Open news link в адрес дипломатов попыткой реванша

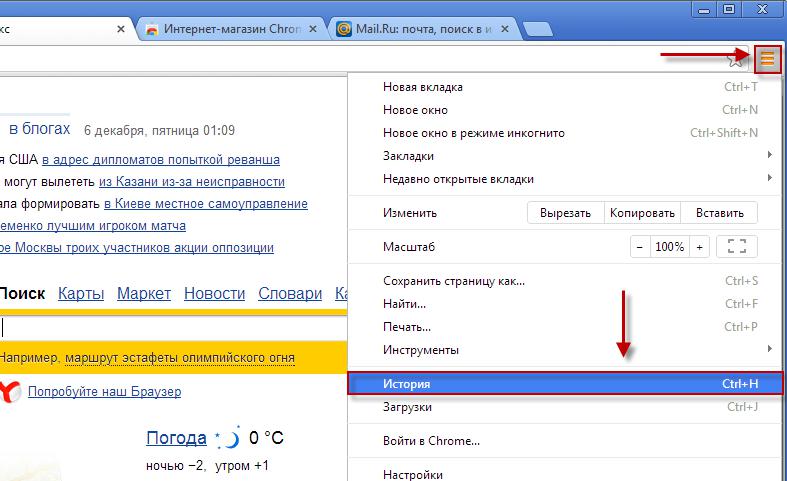tap(161, 160)
